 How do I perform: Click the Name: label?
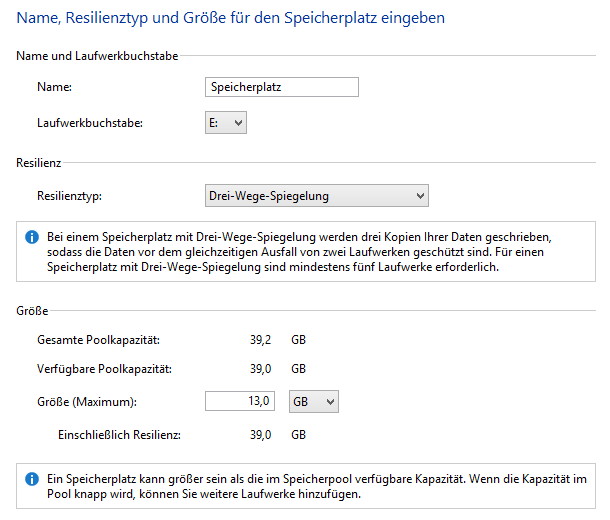coord(54,87)
